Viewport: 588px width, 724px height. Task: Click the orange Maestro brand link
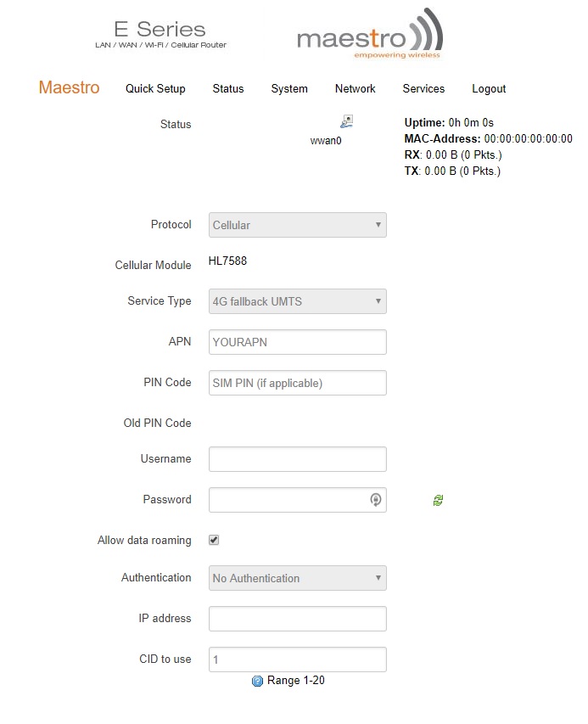[70, 87]
